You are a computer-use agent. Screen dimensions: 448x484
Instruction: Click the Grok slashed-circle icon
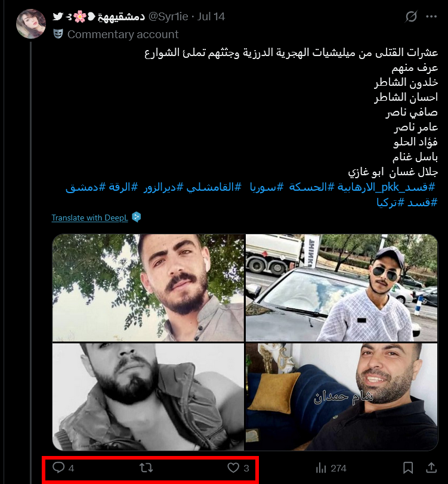pos(411,17)
